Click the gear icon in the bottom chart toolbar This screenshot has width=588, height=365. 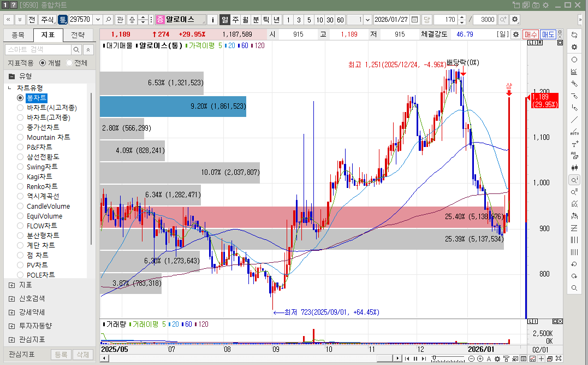[x=497, y=358]
